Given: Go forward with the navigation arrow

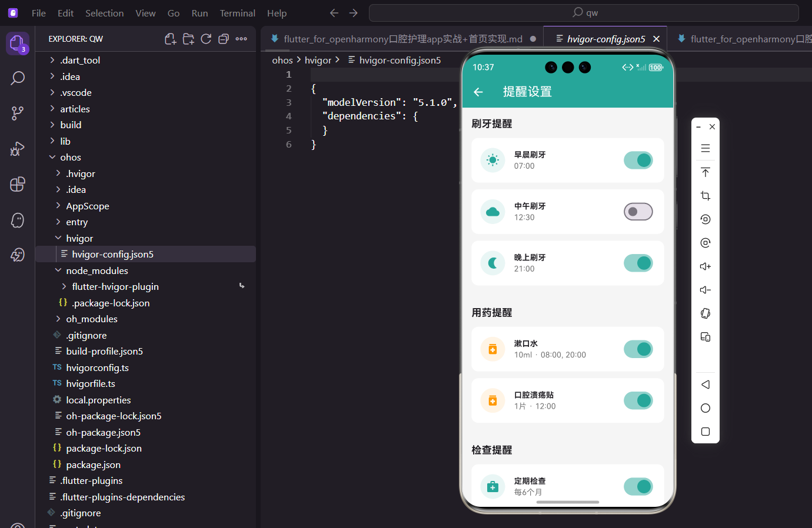Looking at the screenshot, I should [x=353, y=12].
